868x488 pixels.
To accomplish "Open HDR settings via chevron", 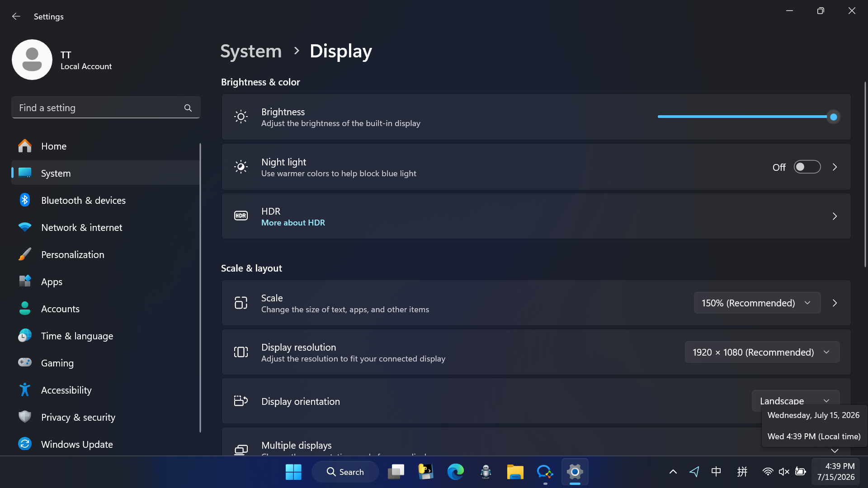I will pyautogui.click(x=835, y=216).
